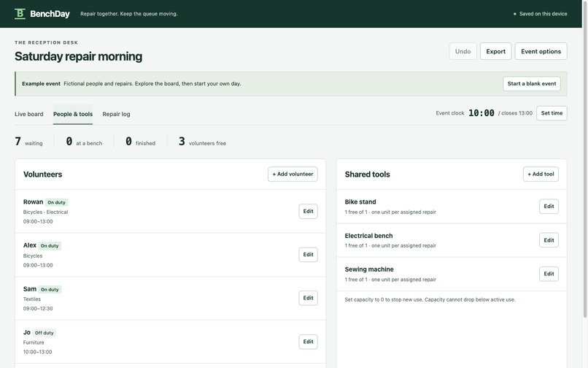Click Sam's On duty badge
Image resolution: width=588 pixels, height=368 pixels.
click(50, 290)
